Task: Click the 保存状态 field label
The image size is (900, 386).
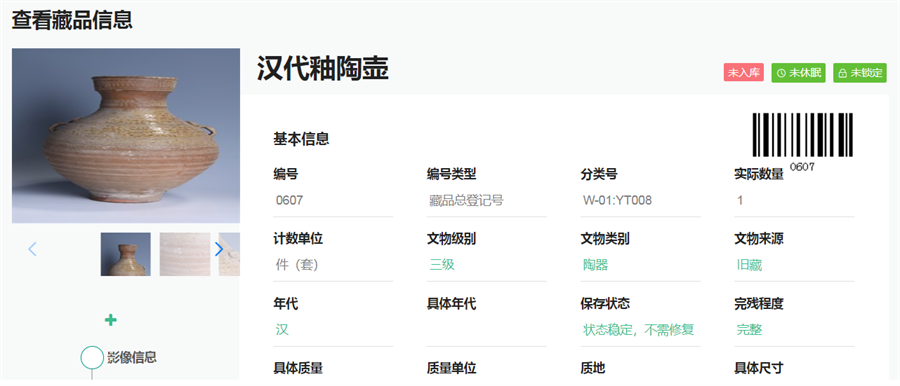Action: pos(605,304)
